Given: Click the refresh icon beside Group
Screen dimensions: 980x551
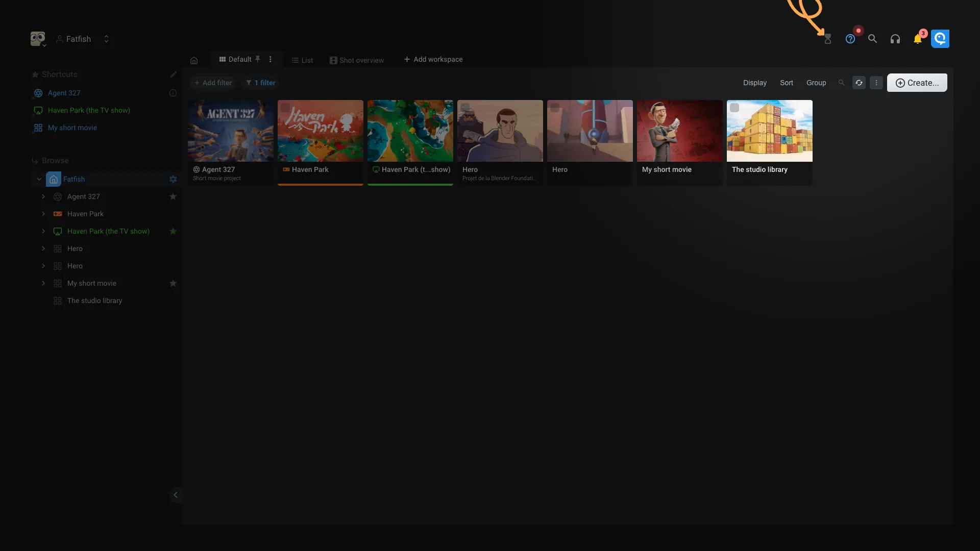Looking at the screenshot, I should pos(859,83).
